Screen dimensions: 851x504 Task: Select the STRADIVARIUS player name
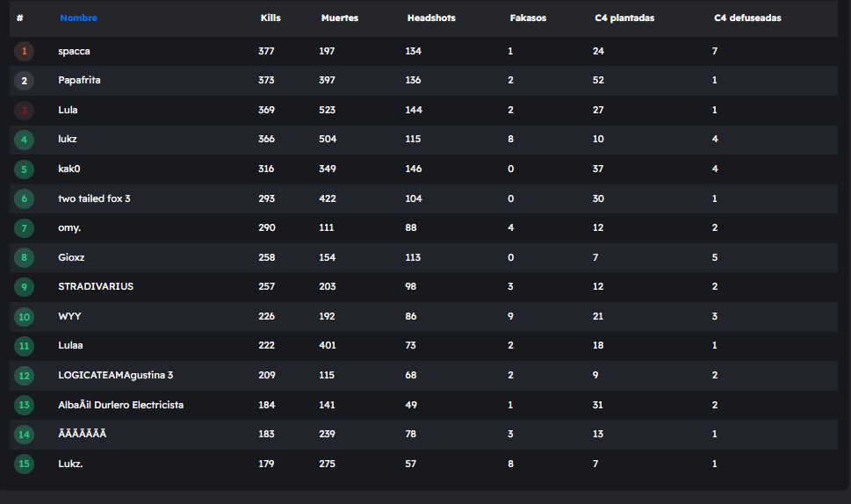pyautogui.click(x=96, y=287)
